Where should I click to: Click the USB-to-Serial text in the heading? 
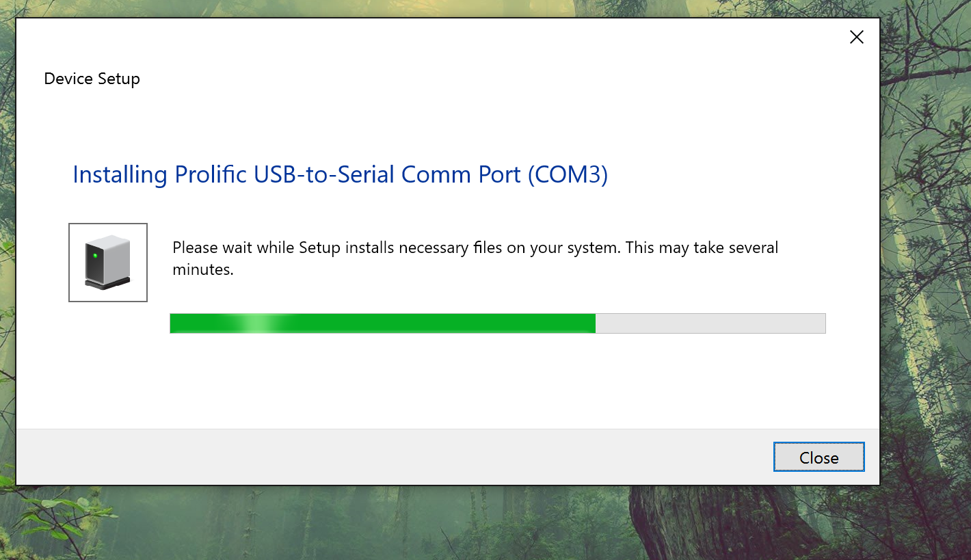[324, 175]
